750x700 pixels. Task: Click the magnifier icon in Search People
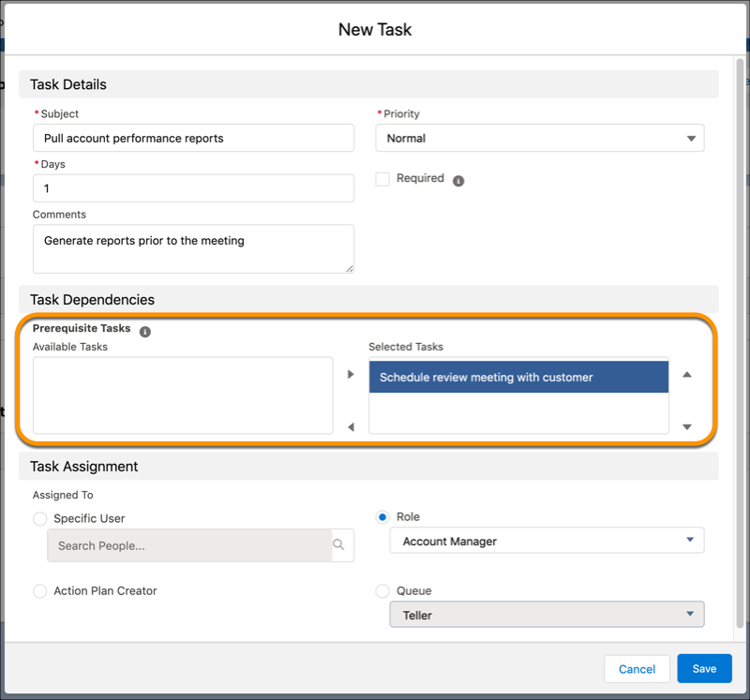[x=338, y=544]
